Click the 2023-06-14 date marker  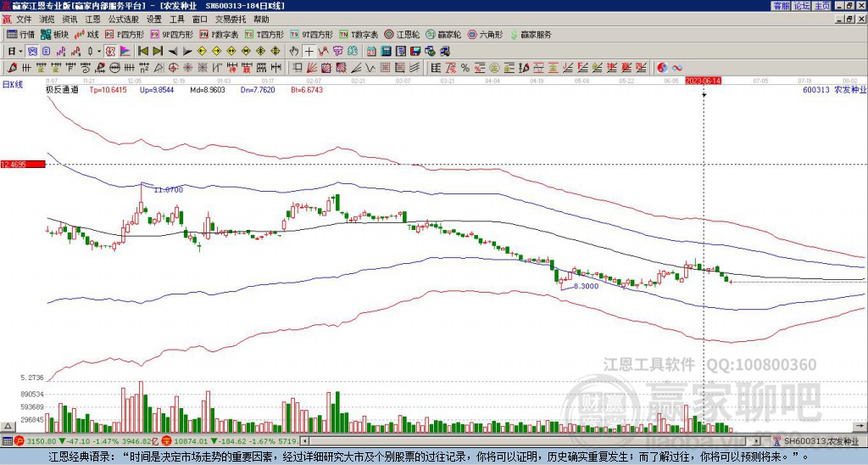click(703, 81)
